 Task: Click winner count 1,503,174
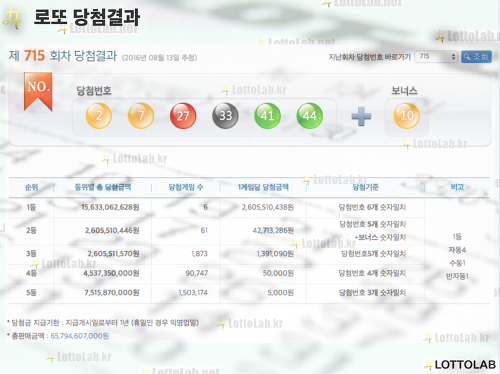point(193,293)
